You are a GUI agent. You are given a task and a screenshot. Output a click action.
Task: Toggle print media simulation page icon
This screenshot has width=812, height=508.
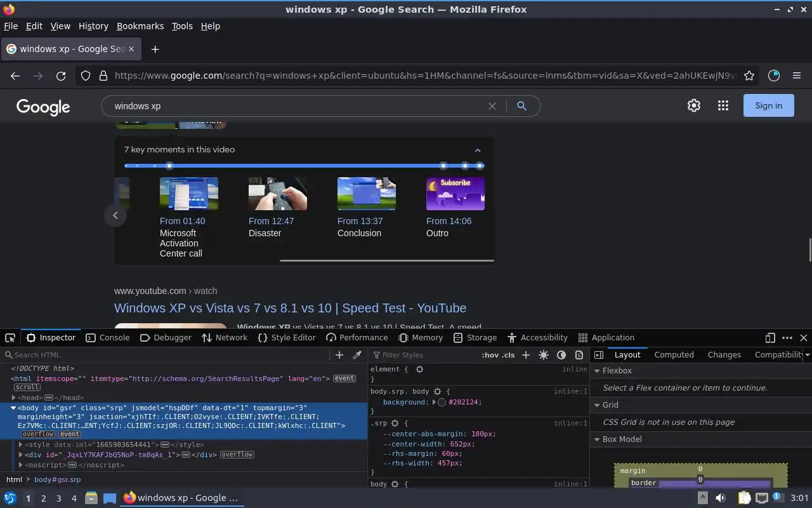[579, 355]
